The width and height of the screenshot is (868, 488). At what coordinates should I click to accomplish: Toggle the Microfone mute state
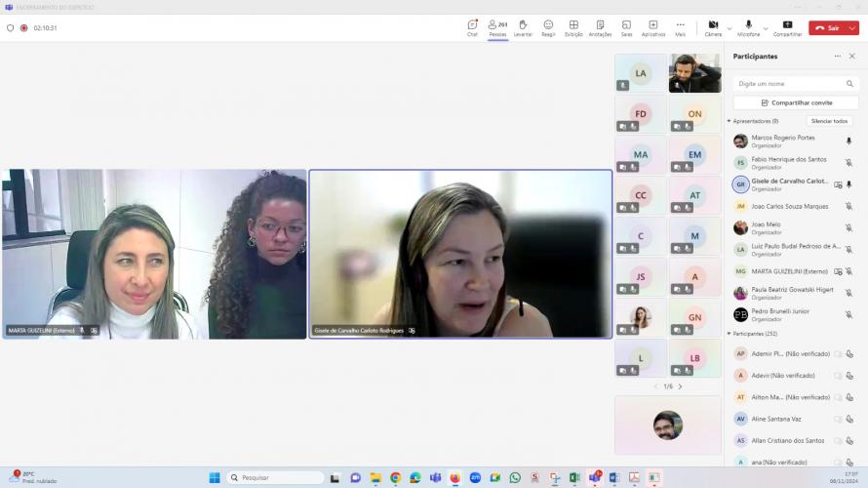[748, 27]
